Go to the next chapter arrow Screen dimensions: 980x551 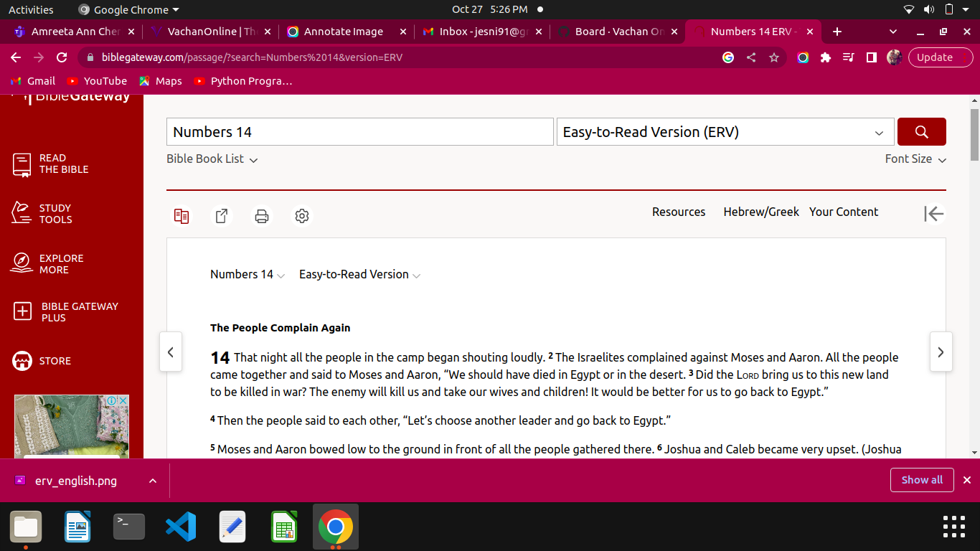point(941,352)
